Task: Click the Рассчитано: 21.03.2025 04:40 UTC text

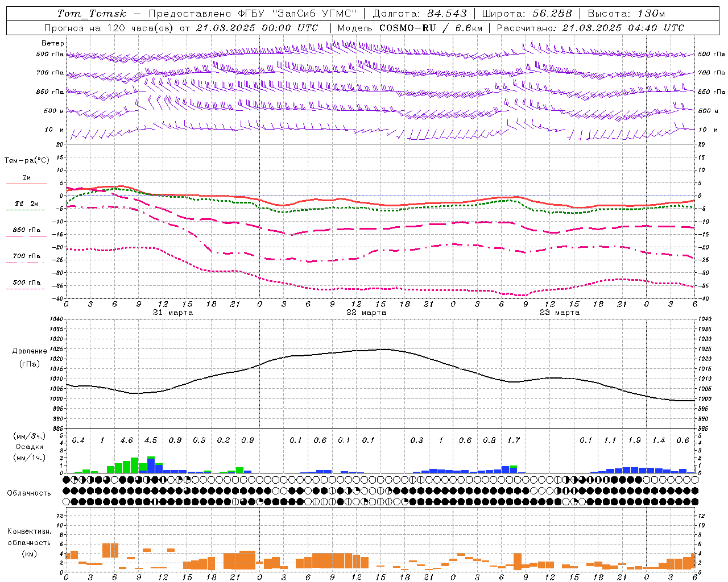Action: coord(590,28)
